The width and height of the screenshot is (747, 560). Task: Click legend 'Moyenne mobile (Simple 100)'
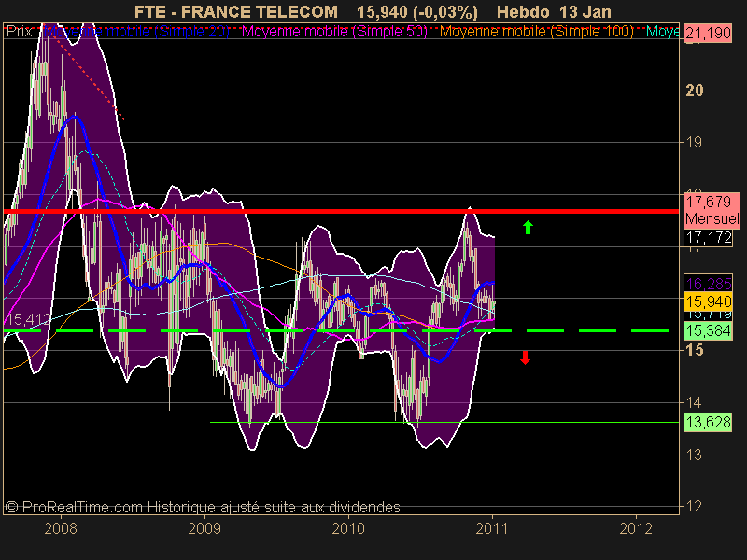click(537, 32)
